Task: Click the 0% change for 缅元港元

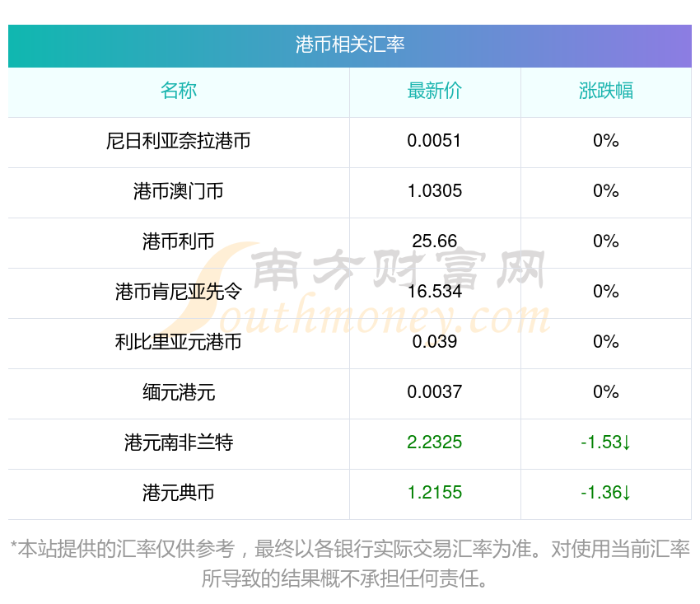Action: [606, 392]
